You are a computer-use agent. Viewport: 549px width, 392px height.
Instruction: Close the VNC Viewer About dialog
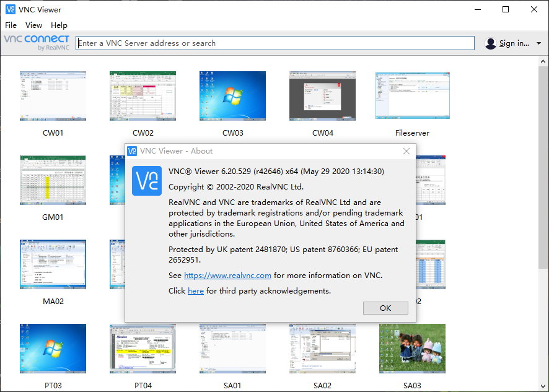(x=406, y=151)
